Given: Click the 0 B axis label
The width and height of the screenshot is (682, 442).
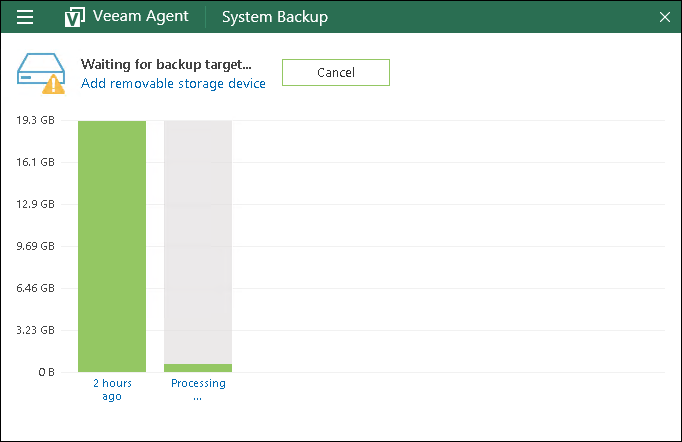Looking at the screenshot, I should (46, 372).
